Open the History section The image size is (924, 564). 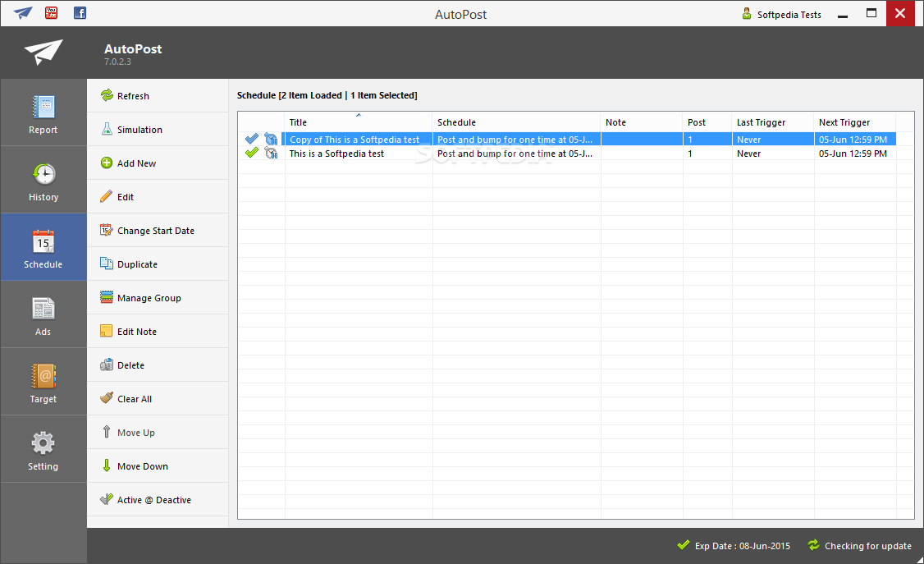(43, 180)
